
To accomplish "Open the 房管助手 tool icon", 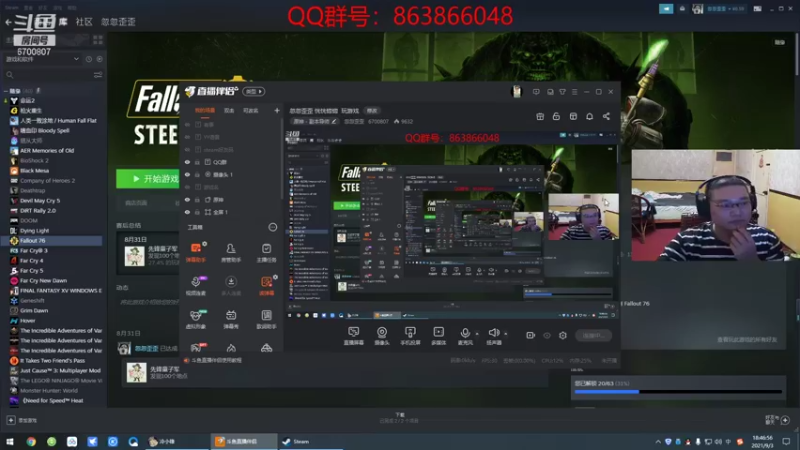I will 231,252.
